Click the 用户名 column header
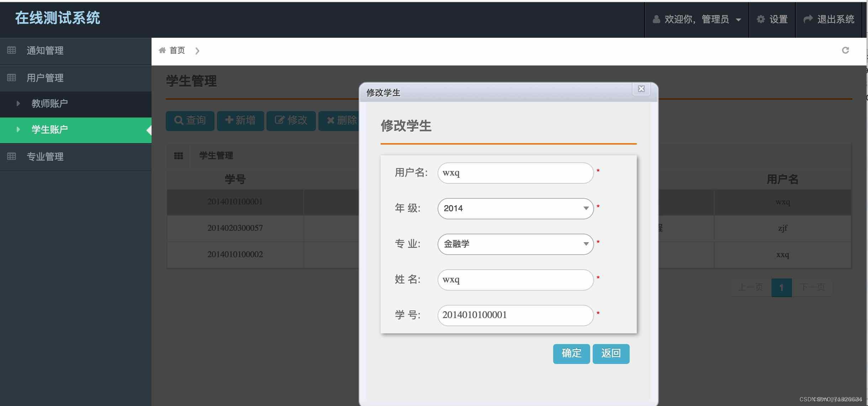This screenshot has height=406, width=868. coord(783,179)
